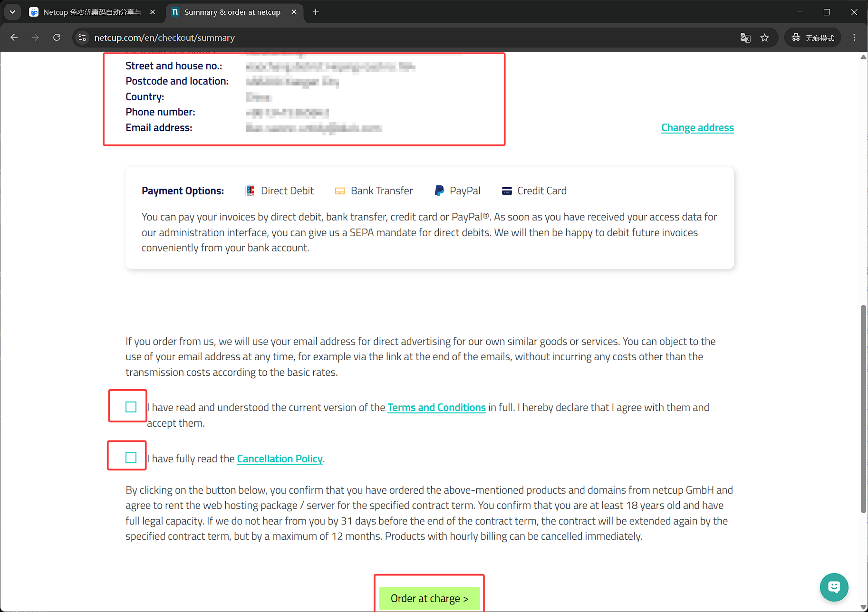Click the scrollbar down arrow

click(863, 607)
